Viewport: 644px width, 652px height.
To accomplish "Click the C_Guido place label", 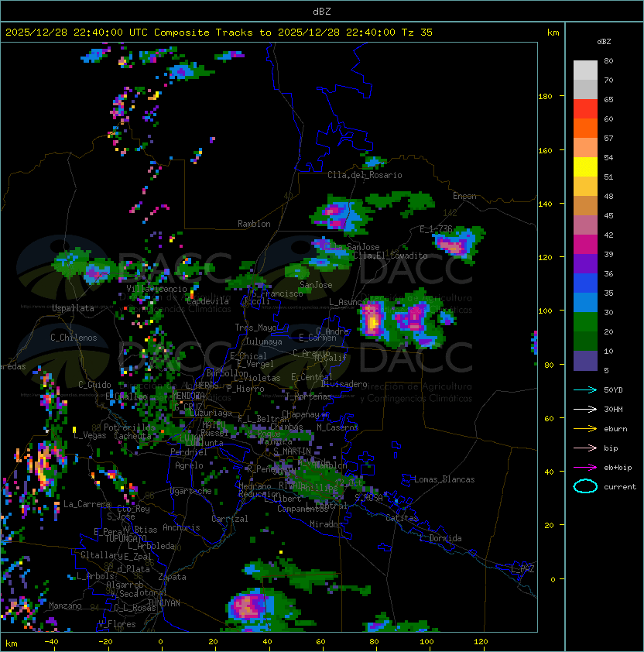I will point(94,385).
